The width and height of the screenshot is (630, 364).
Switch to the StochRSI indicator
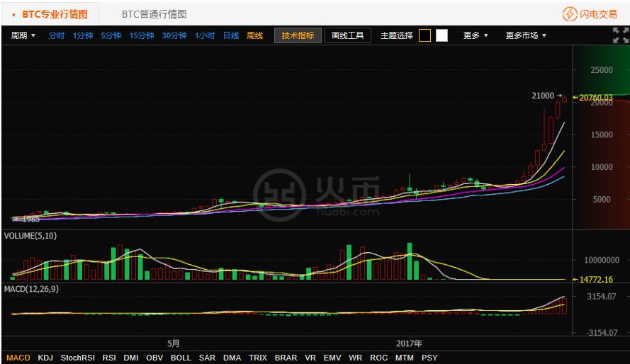pos(77,358)
